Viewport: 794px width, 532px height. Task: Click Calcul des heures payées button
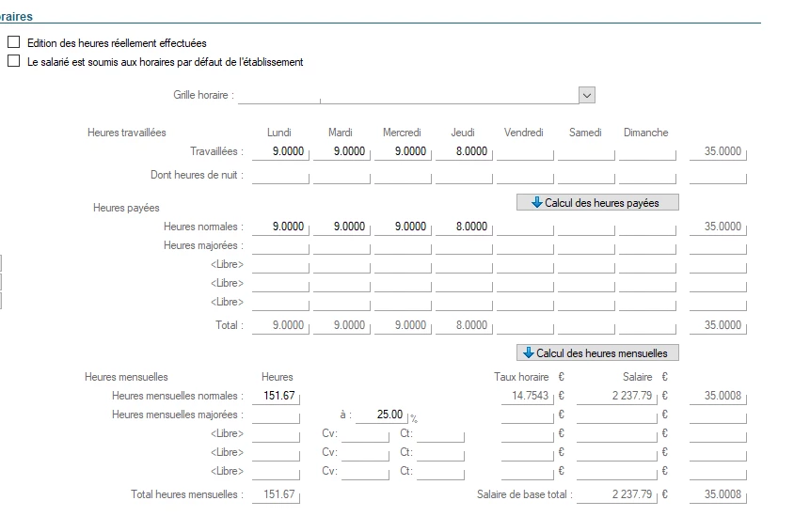point(597,202)
